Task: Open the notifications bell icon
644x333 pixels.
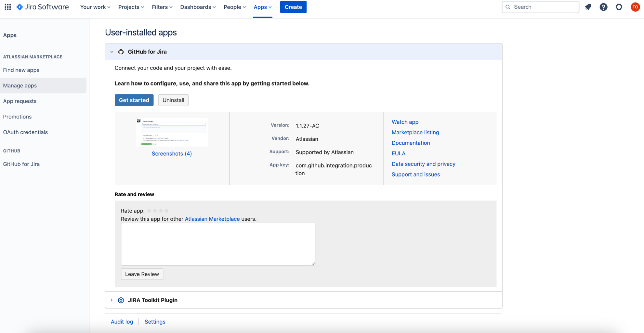Action: pos(588,7)
